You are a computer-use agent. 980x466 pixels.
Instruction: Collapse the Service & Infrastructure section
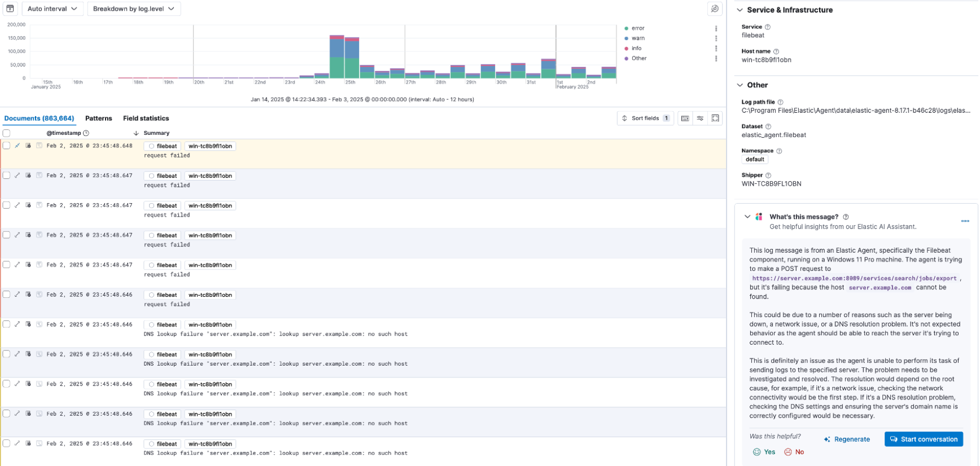740,10
